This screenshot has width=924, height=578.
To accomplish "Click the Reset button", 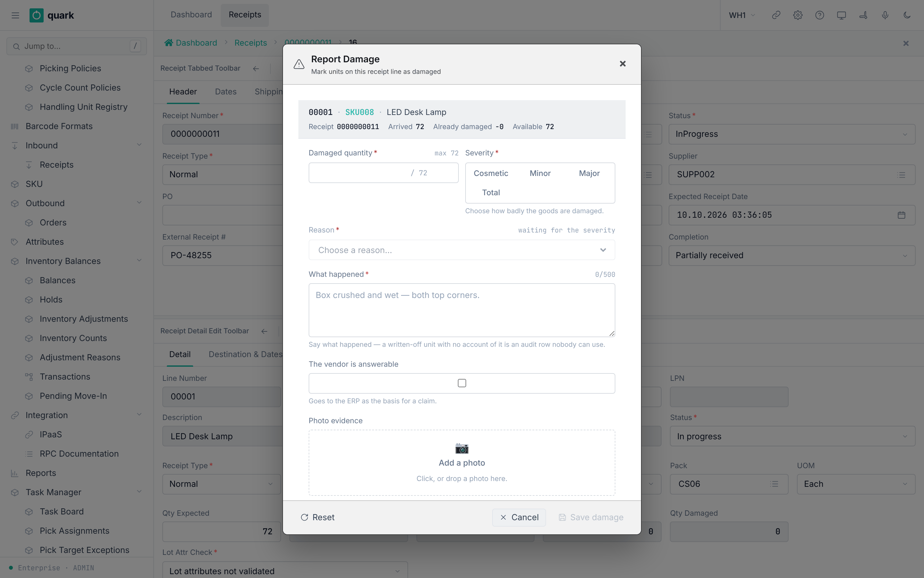I will coord(317,517).
